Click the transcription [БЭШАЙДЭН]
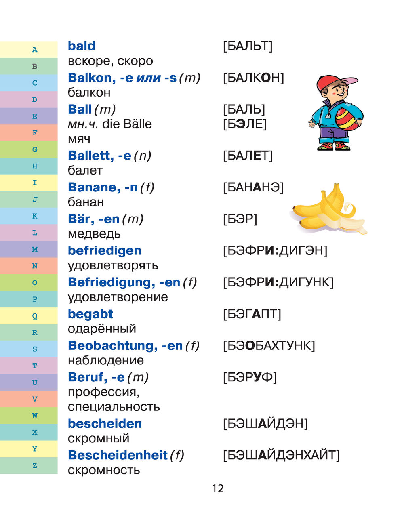Screen dimensions: 404x532 tap(265, 423)
